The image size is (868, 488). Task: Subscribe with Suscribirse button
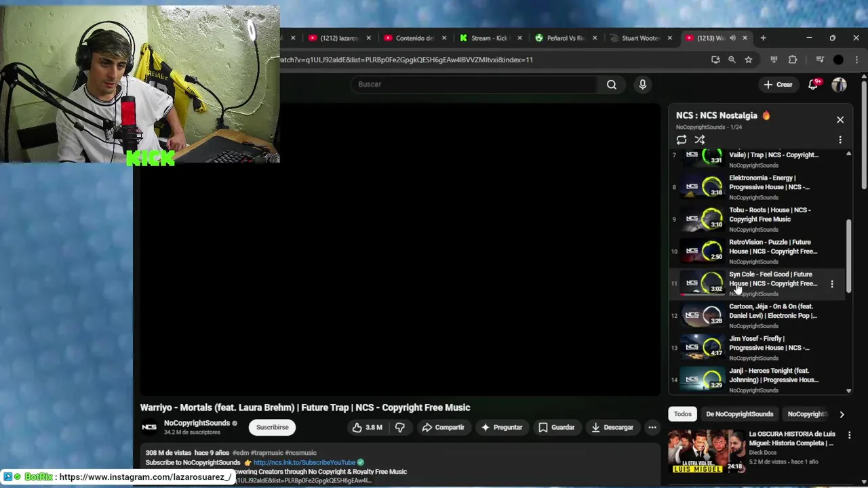tap(272, 428)
